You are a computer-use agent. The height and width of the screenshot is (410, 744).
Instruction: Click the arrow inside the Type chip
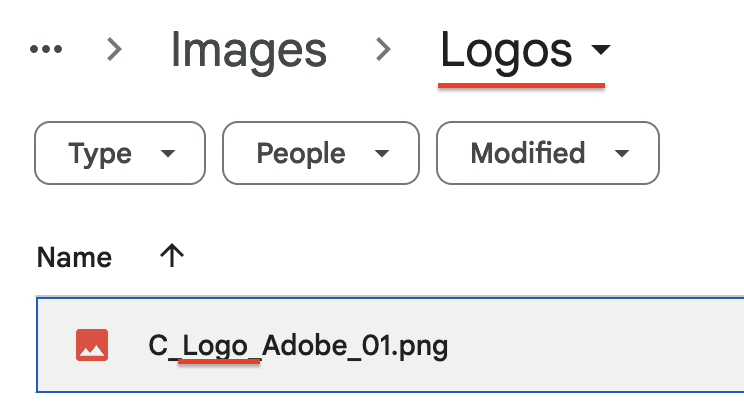tap(168, 153)
